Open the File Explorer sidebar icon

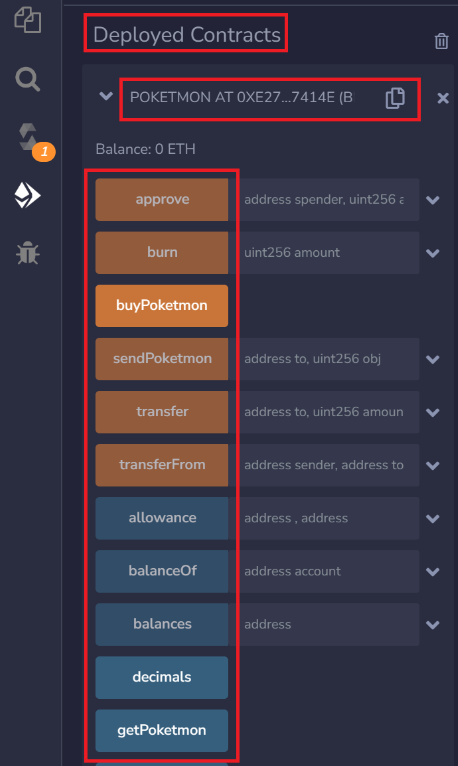pos(28,20)
